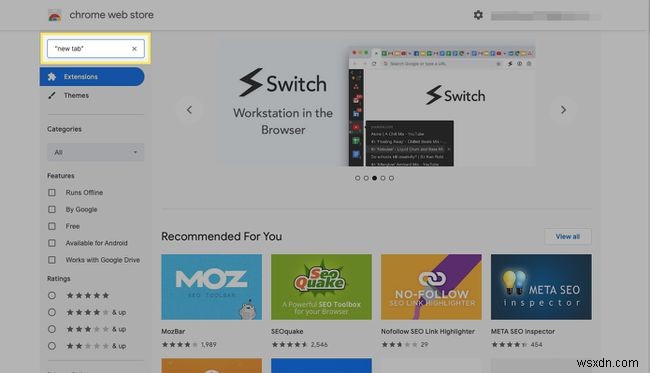650x373 pixels.
Task: Select the Extensions tab
Action: [92, 77]
